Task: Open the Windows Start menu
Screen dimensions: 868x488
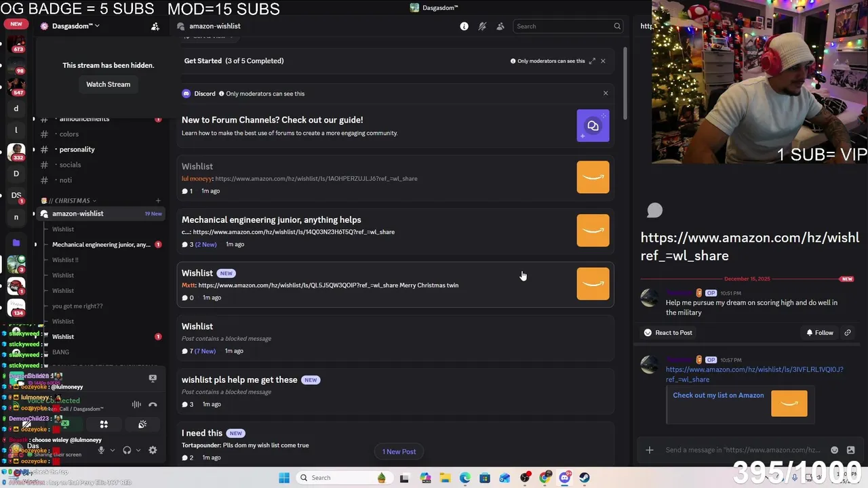Action: pos(284,478)
